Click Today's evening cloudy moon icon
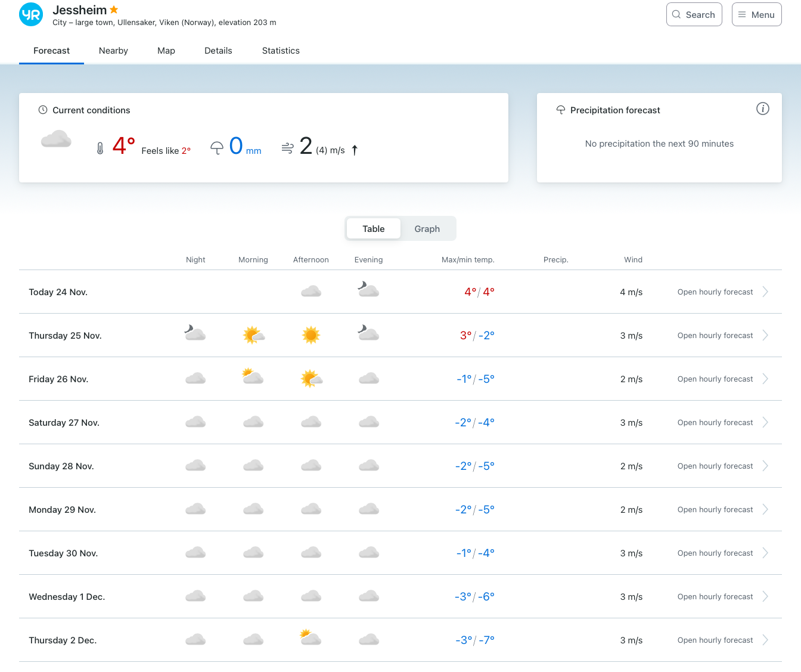The width and height of the screenshot is (801, 672). 368,290
